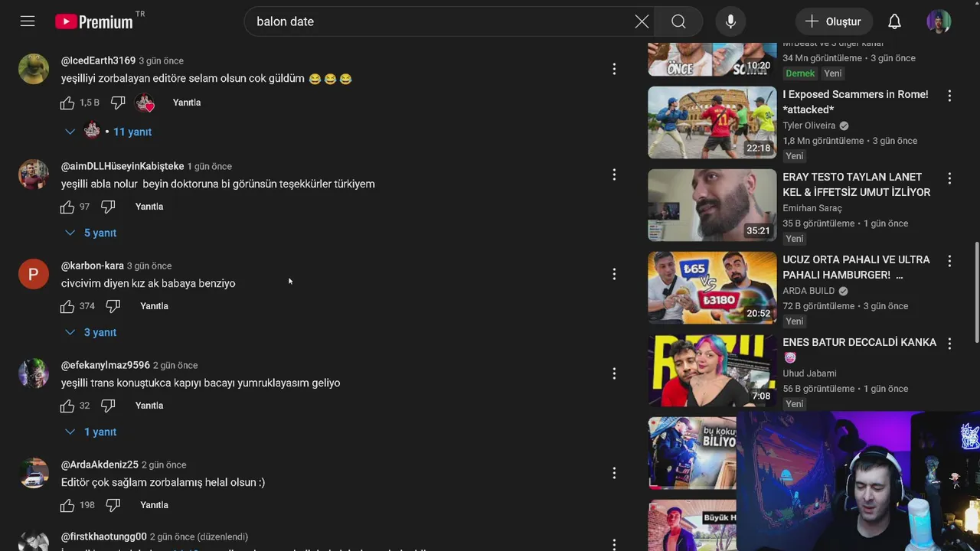The height and width of the screenshot is (551, 980).
Task: Open options for @karbon-kara comment
Action: coord(614,274)
